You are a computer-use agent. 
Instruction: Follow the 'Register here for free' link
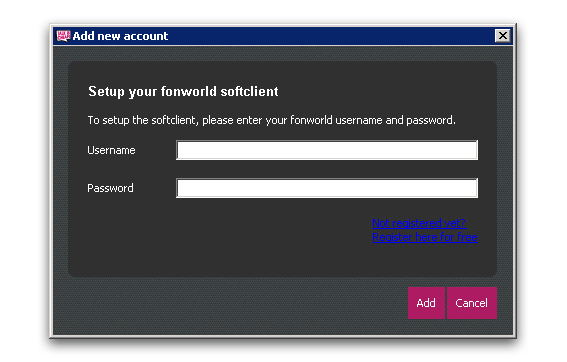click(x=425, y=237)
